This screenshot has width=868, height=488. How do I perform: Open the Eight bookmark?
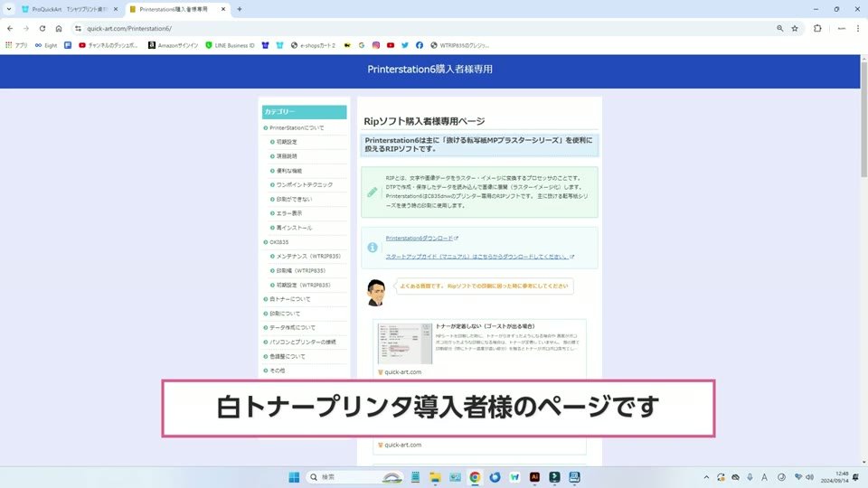coord(46,45)
